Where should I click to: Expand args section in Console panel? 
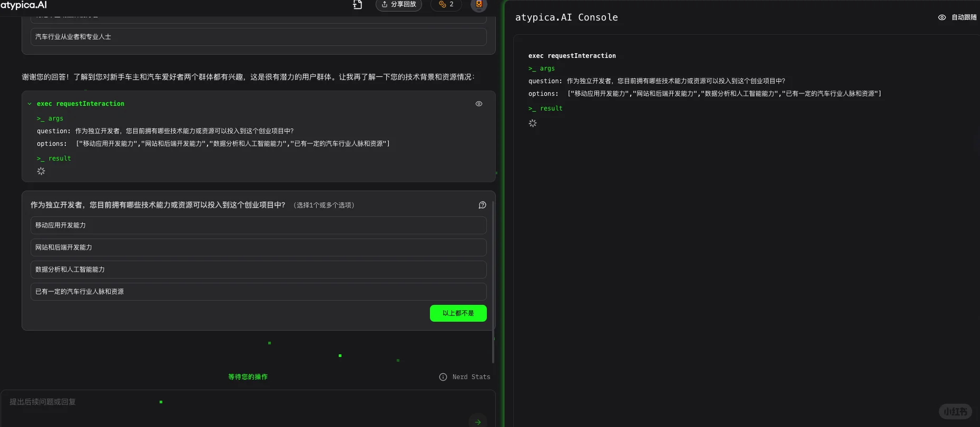(x=542, y=68)
